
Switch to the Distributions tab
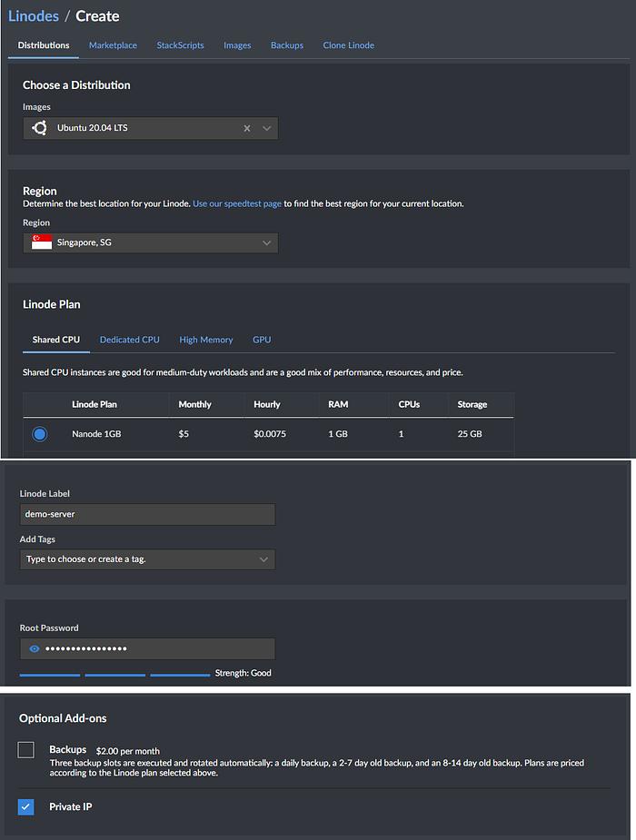coord(44,45)
